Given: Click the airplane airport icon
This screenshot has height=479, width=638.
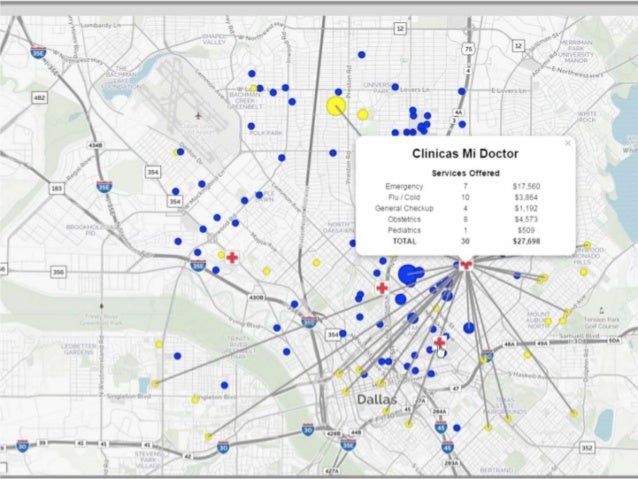Looking at the screenshot, I should 198,116.
